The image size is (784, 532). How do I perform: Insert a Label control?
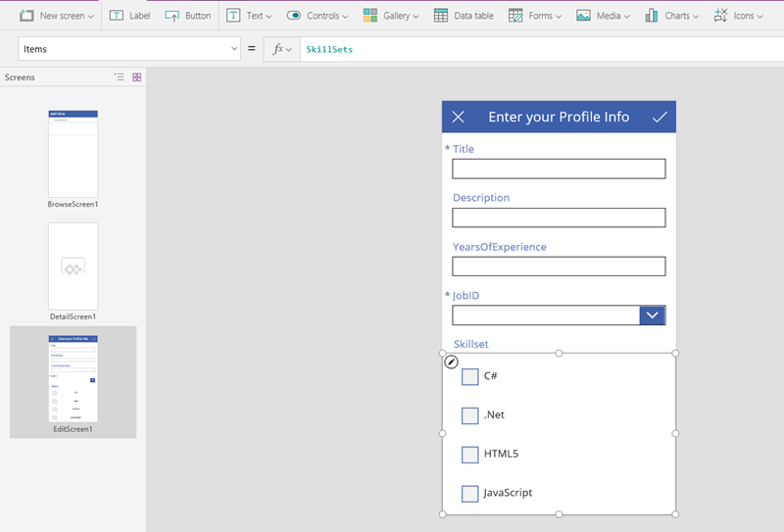coord(130,16)
